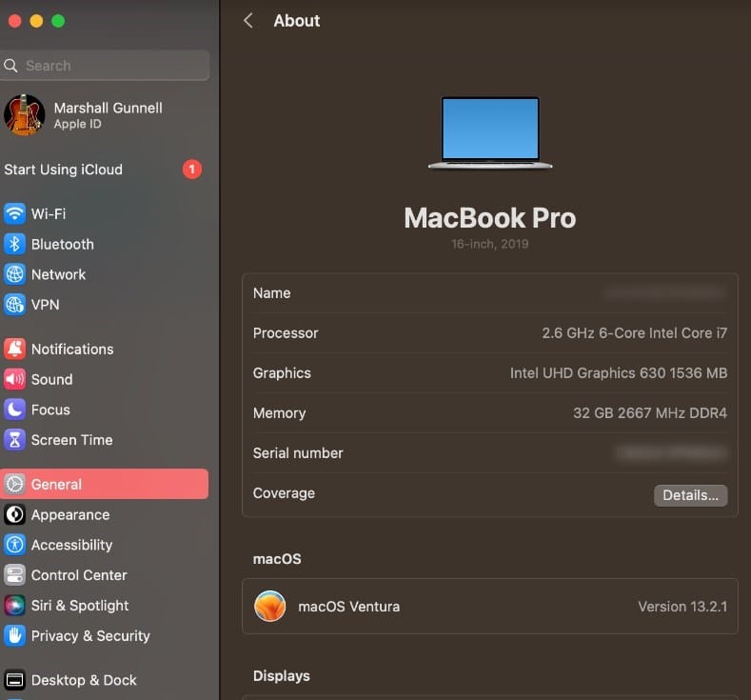The image size is (751, 700).
Task: Click the blurred serial number value
Action: 671,452
